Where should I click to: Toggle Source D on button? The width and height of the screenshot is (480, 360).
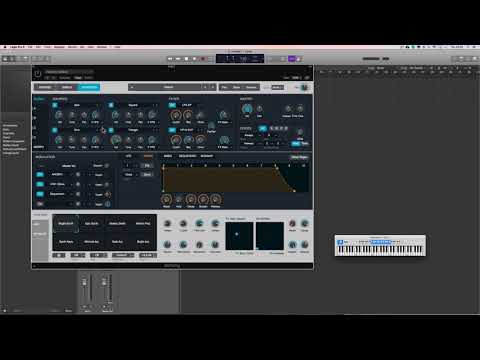[111, 130]
